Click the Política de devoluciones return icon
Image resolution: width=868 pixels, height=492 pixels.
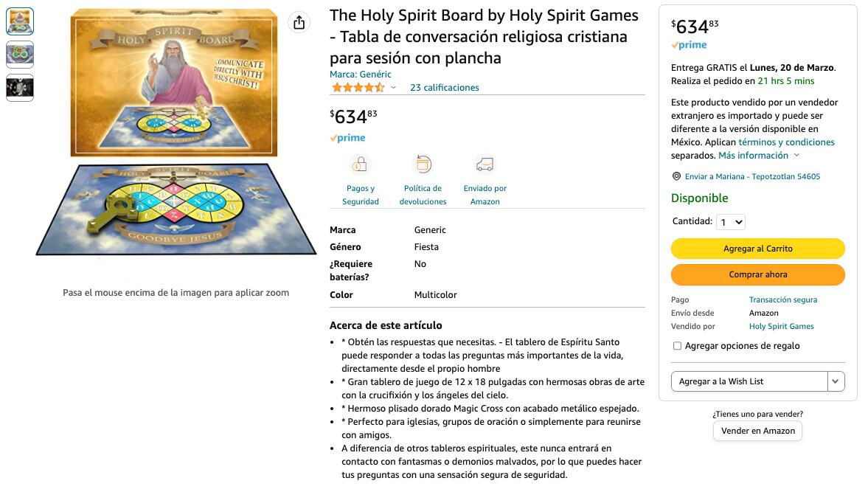coord(423,163)
